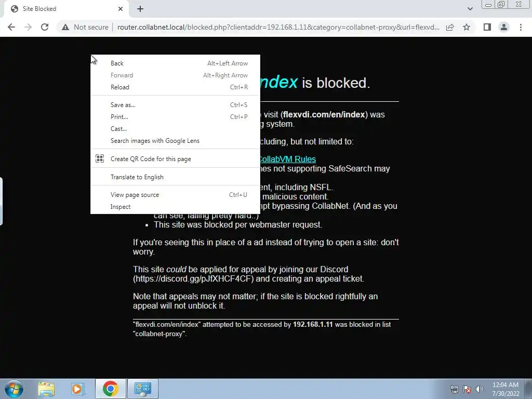Choose Reload in the context menu
This screenshot has height=399, width=532.
point(175,87)
